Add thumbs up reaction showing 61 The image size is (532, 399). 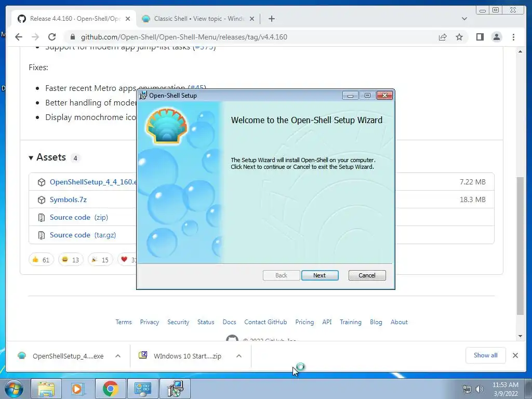click(x=41, y=260)
